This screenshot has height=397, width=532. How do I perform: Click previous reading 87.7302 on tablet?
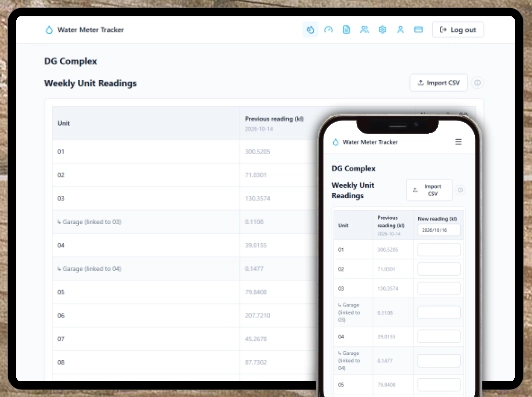[256, 362]
